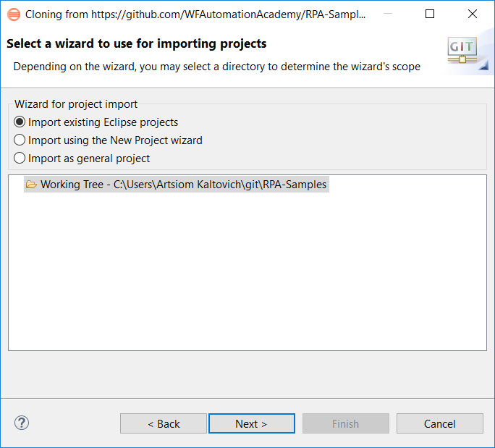Click the Cloning from github.com title bar text
Viewport: 495px width, 448px height.
pyautogui.click(x=195, y=14)
